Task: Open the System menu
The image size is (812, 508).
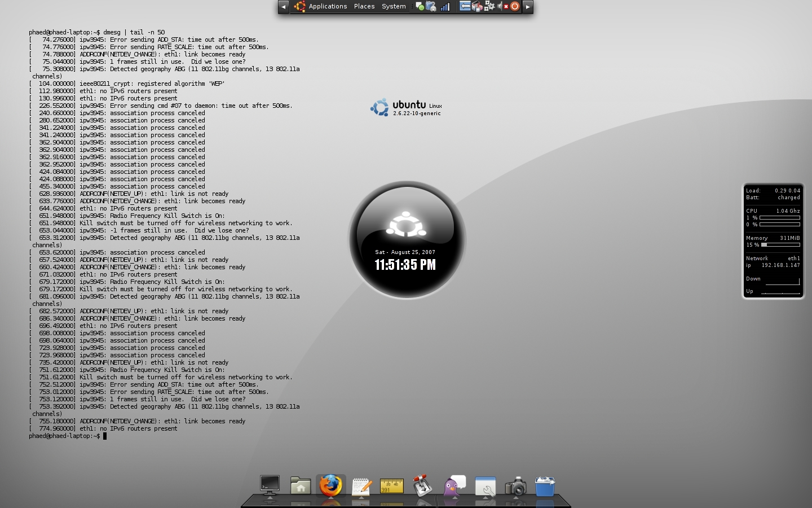Action: coord(393,6)
